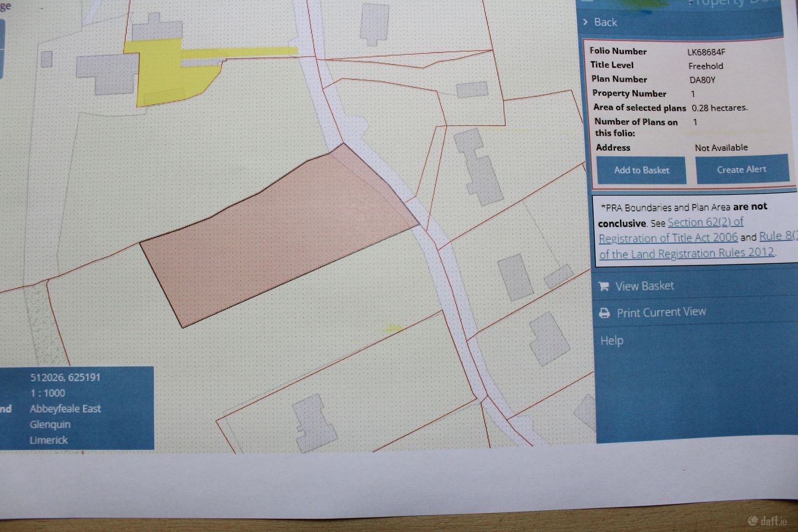Click the 1 : 1000 map scale text
Screen dimensions: 798x532
click(x=48, y=393)
